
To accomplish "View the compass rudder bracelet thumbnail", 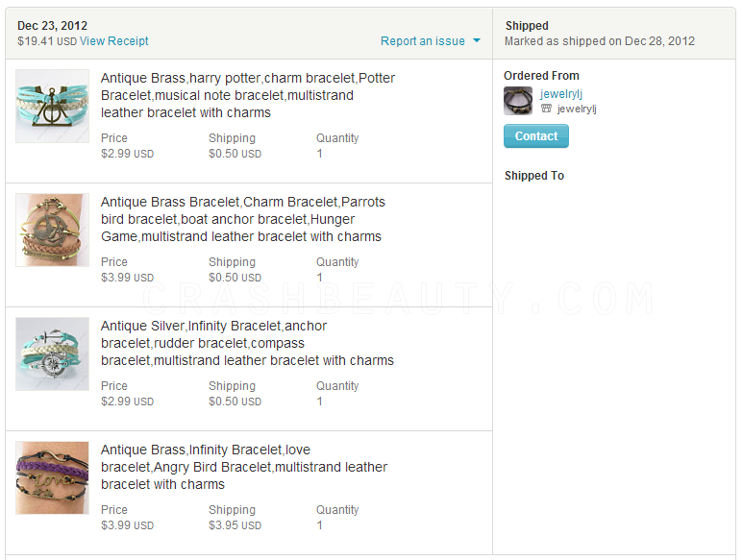I will pyautogui.click(x=52, y=353).
